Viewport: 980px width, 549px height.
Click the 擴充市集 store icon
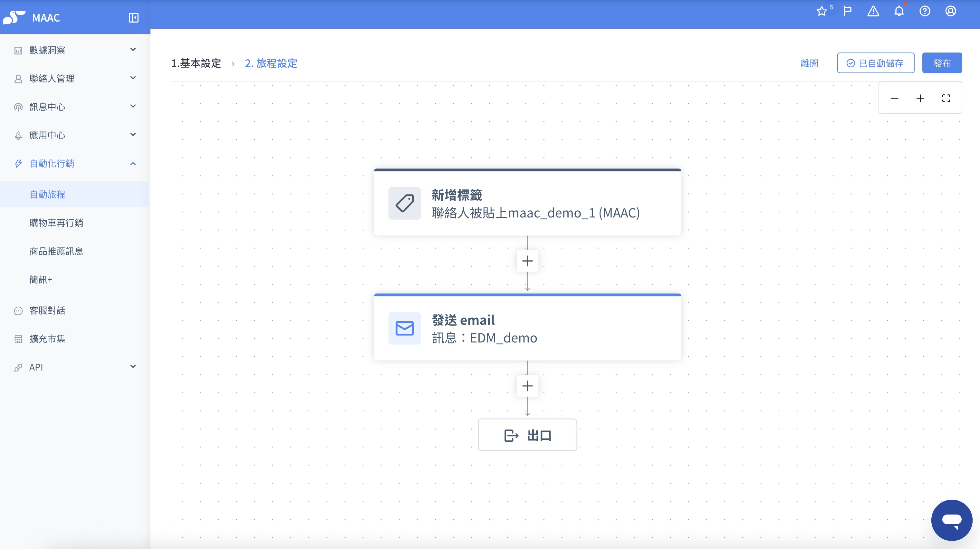18,339
